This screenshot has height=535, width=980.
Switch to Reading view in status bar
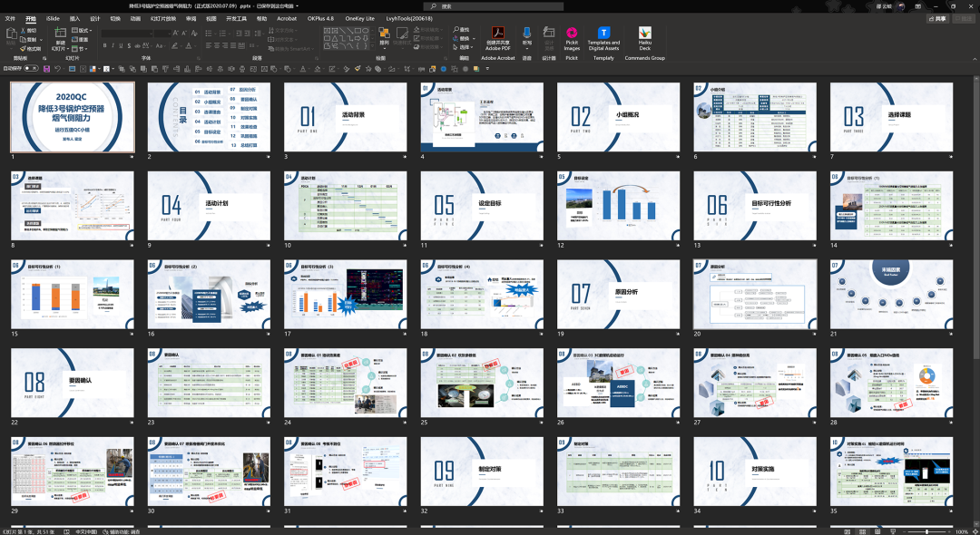tap(877, 531)
